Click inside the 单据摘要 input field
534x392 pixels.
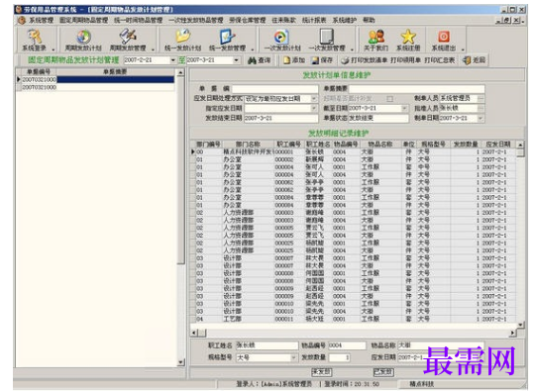point(416,89)
